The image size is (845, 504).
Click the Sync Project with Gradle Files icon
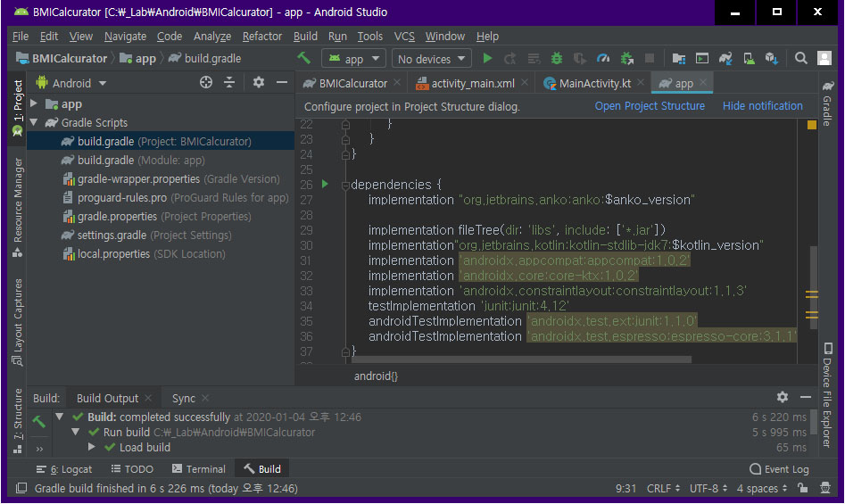click(x=725, y=58)
